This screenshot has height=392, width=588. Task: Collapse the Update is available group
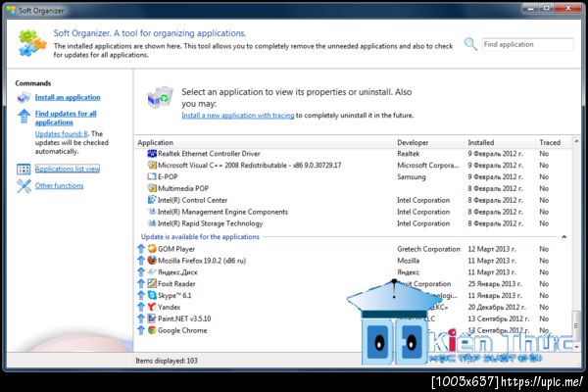pos(563,237)
